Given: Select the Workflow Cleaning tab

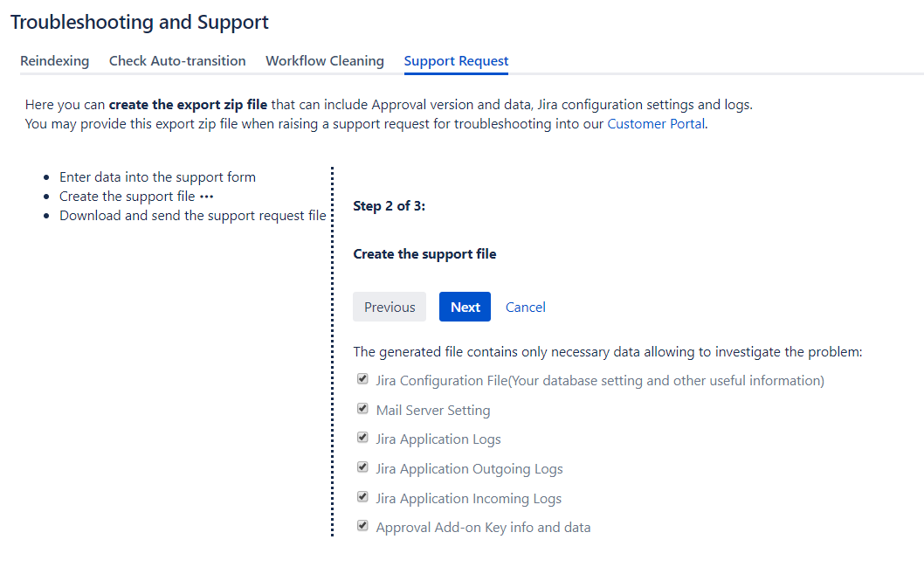Looking at the screenshot, I should [325, 61].
